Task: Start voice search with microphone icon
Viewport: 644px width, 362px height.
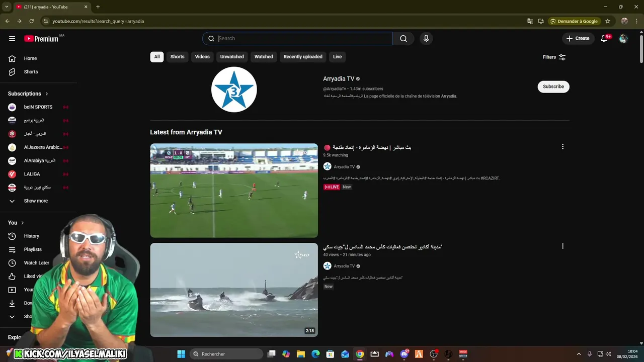Action: click(426, 39)
